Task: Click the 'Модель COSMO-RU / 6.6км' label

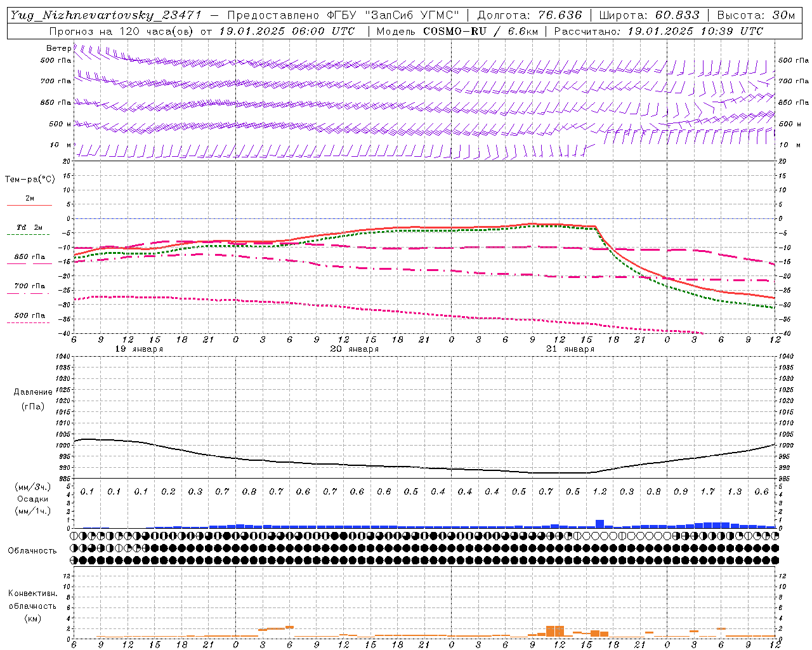Action: click(x=457, y=31)
